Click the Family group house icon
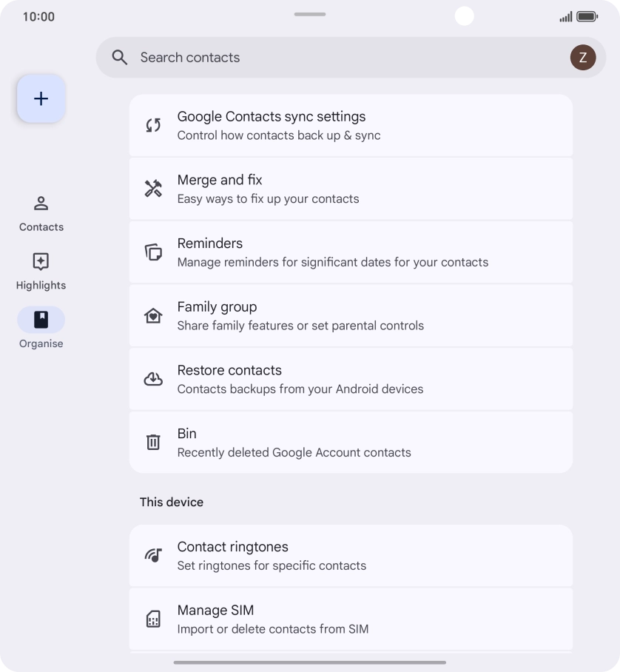This screenshot has width=620, height=672. click(x=153, y=316)
